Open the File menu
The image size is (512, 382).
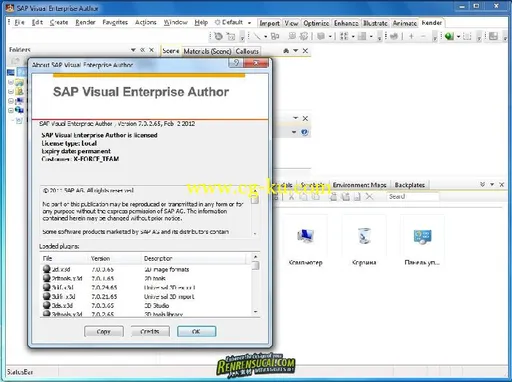pos(19,22)
